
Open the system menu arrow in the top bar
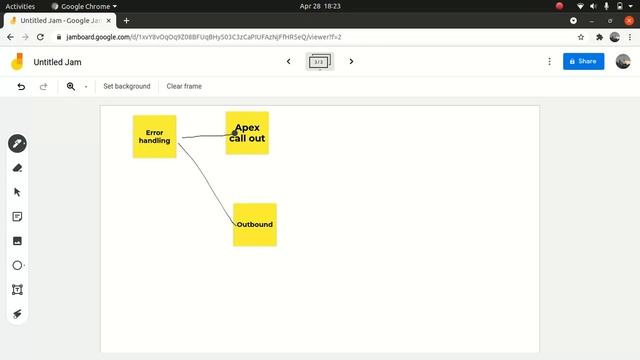tap(631, 6)
